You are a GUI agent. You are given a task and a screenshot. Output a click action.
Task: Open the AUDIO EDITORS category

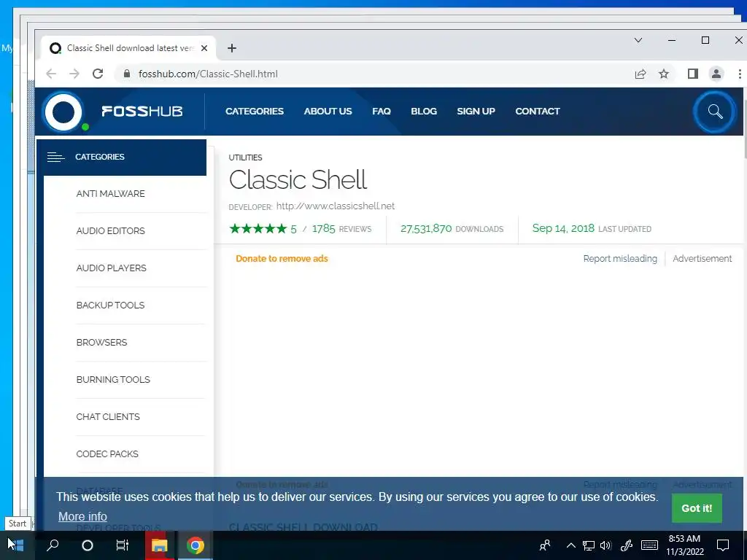point(111,231)
